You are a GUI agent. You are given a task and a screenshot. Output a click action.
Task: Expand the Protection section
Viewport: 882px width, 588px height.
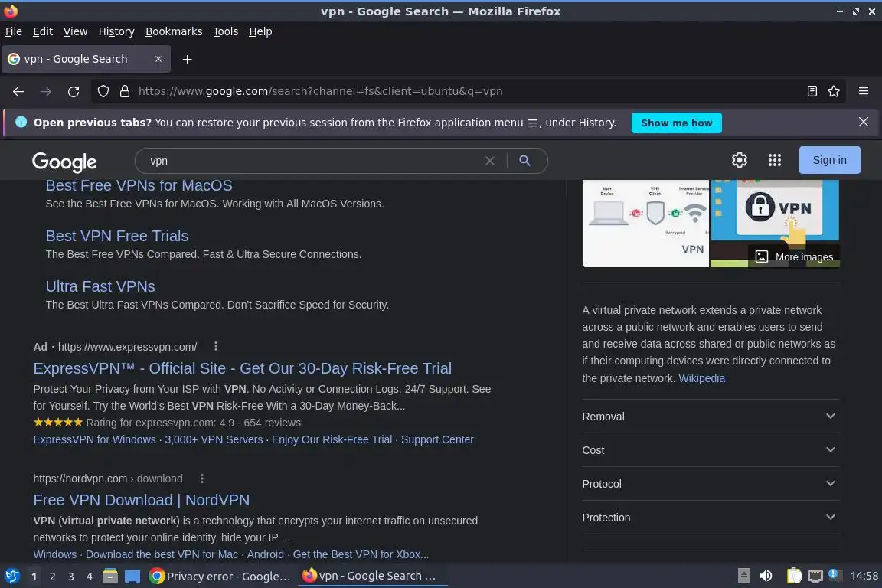(710, 518)
